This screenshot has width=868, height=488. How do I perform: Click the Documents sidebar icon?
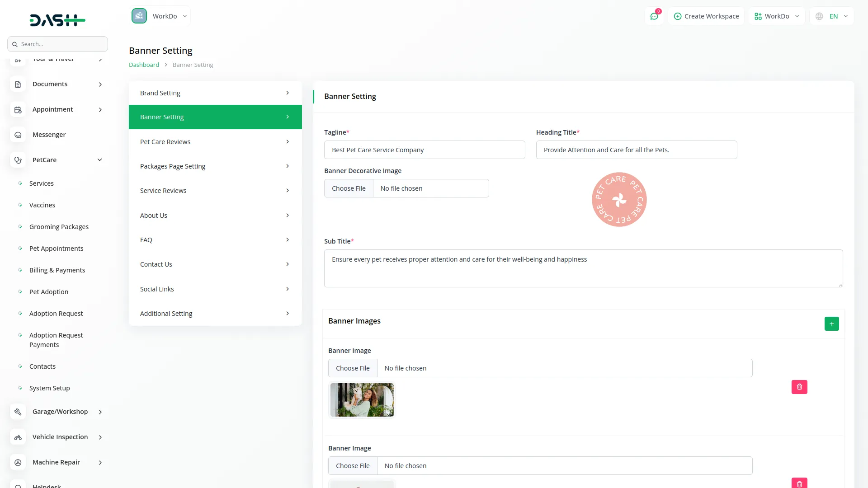[x=18, y=84]
